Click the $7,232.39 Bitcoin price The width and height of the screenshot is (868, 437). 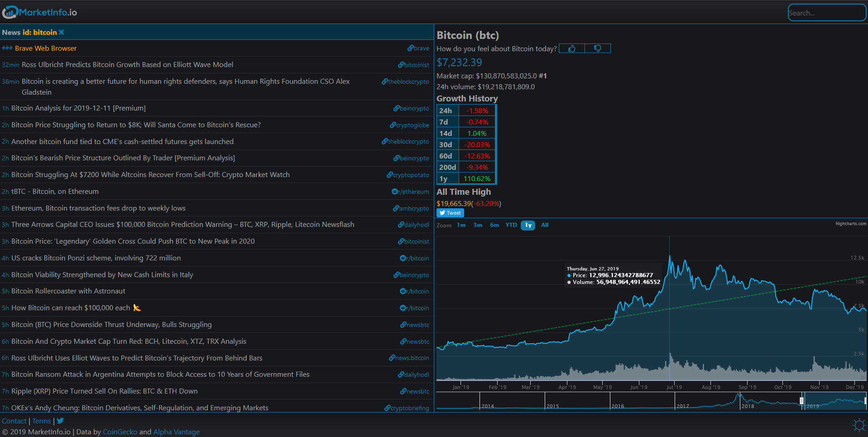tap(459, 62)
